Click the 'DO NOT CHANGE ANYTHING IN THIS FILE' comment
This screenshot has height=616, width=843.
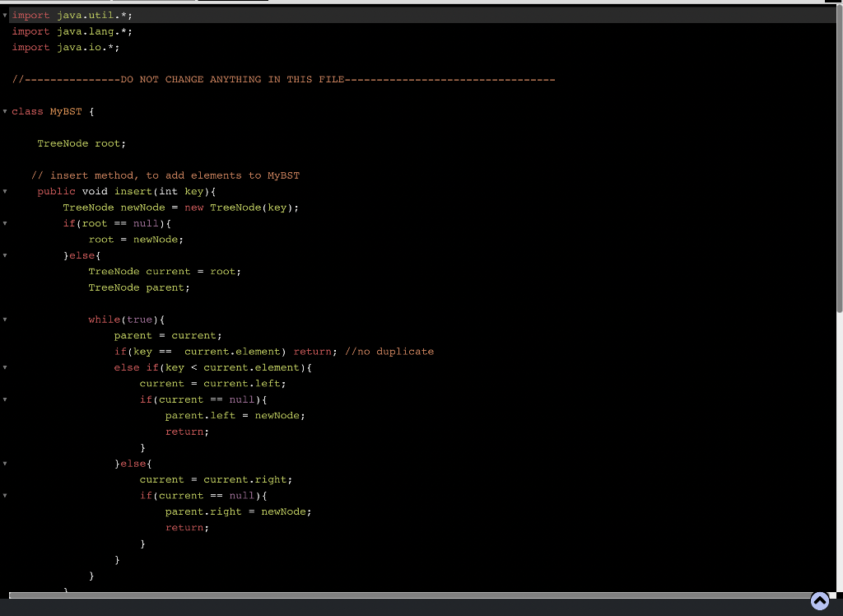(283, 80)
